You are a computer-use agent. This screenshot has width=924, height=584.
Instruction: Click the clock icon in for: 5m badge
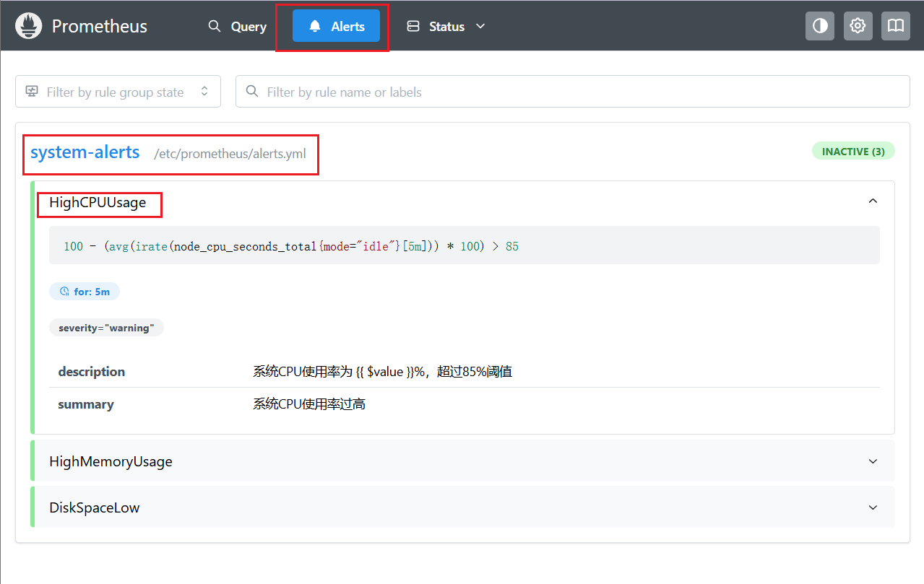tap(64, 292)
